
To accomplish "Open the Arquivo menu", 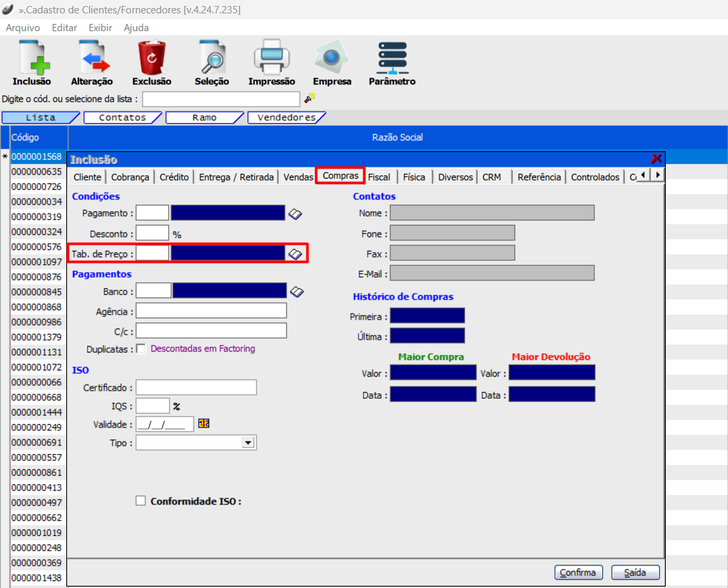I will [x=23, y=28].
